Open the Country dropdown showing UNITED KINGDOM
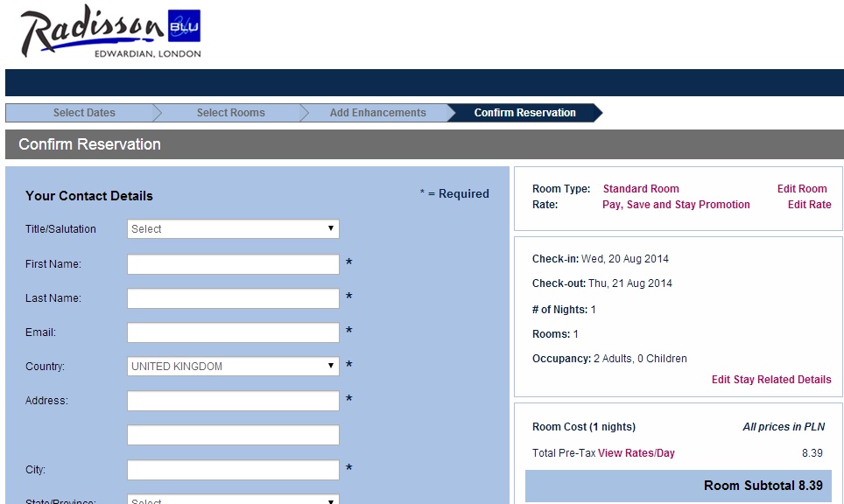844x504 pixels. [x=233, y=367]
